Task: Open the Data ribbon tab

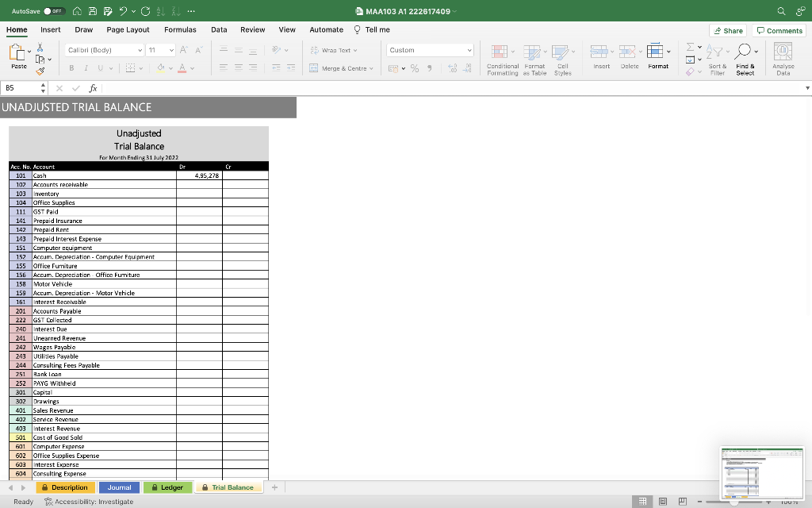Action: 219,29
